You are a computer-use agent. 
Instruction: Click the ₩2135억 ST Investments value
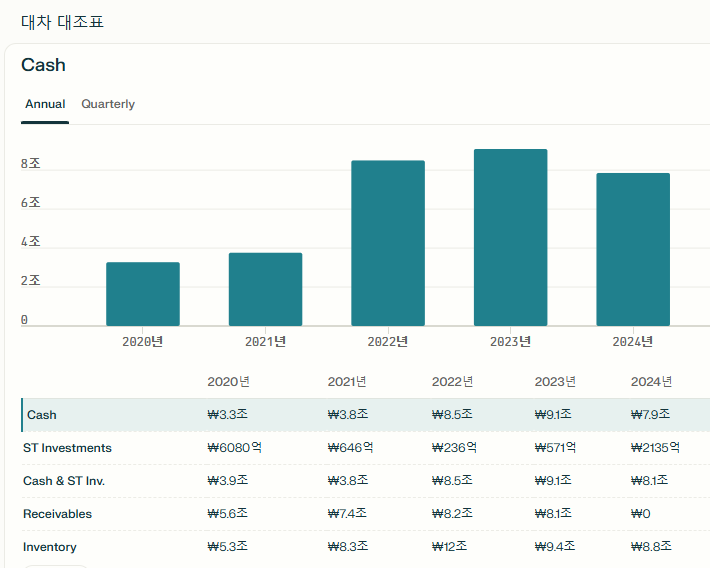(655, 448)
